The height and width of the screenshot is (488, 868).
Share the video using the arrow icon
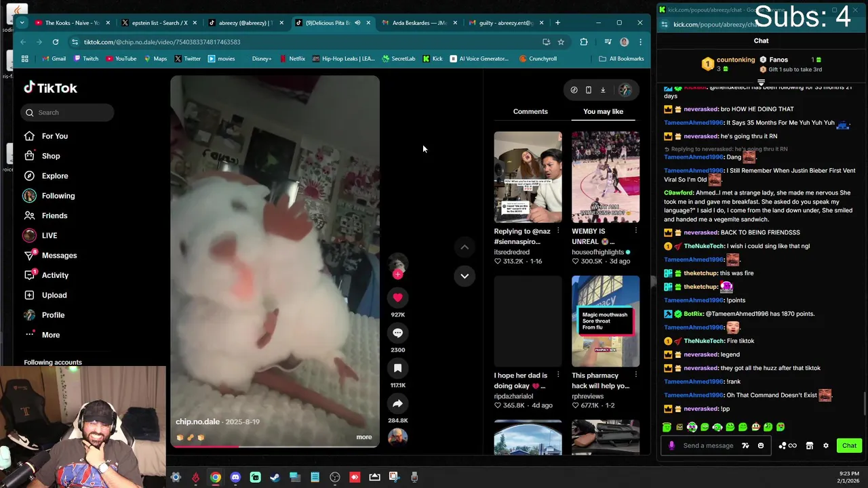[397, 403]
